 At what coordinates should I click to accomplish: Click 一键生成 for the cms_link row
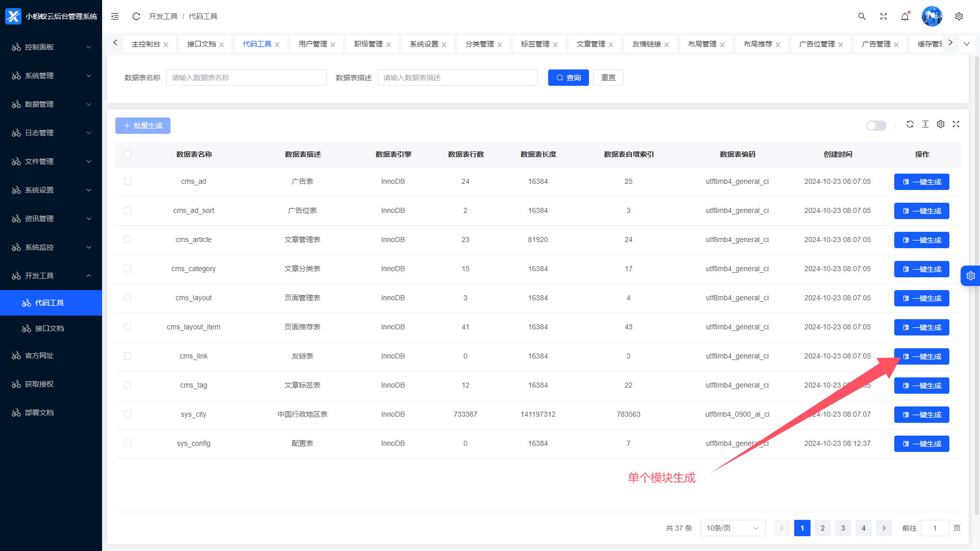pos(921,356)
